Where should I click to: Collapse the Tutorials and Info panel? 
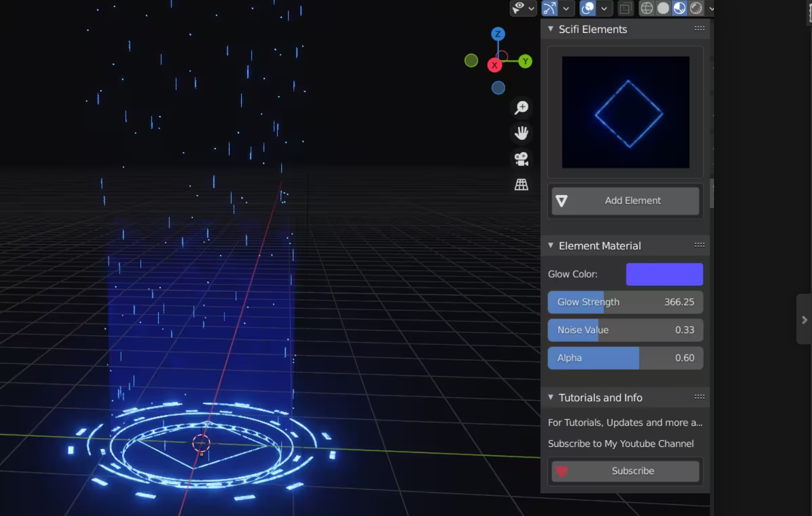point(551,397)
